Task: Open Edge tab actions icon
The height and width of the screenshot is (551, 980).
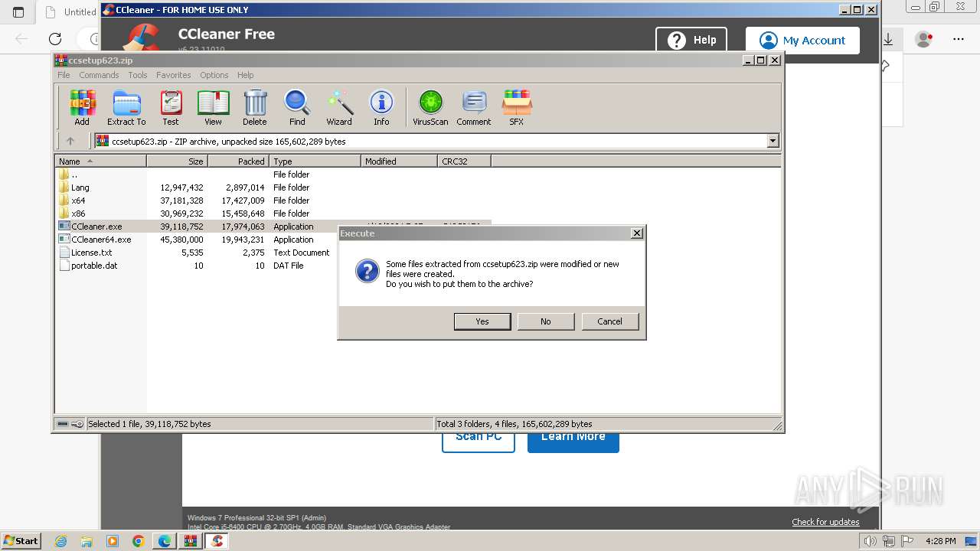Action: click(19, 12)
